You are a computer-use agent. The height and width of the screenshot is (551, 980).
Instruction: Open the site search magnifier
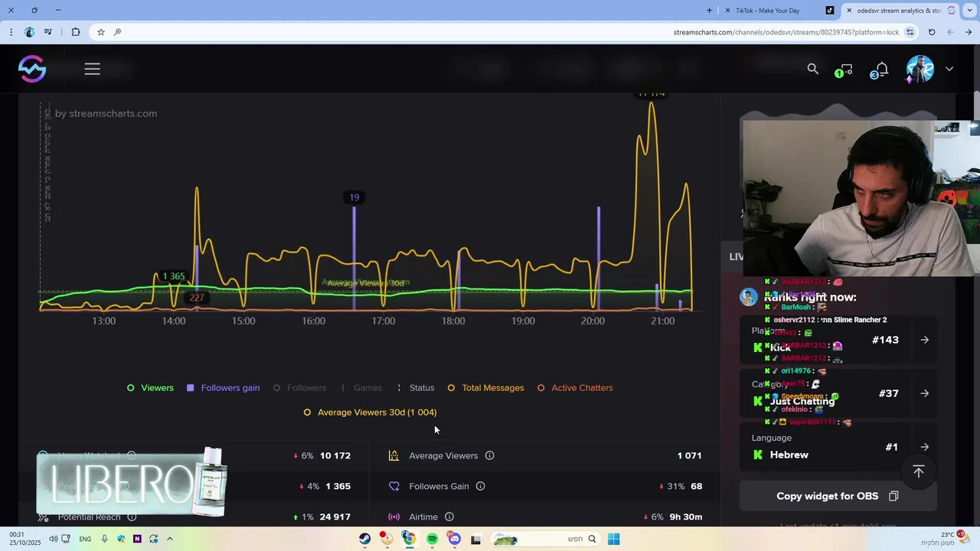click(x=813, y=69)
